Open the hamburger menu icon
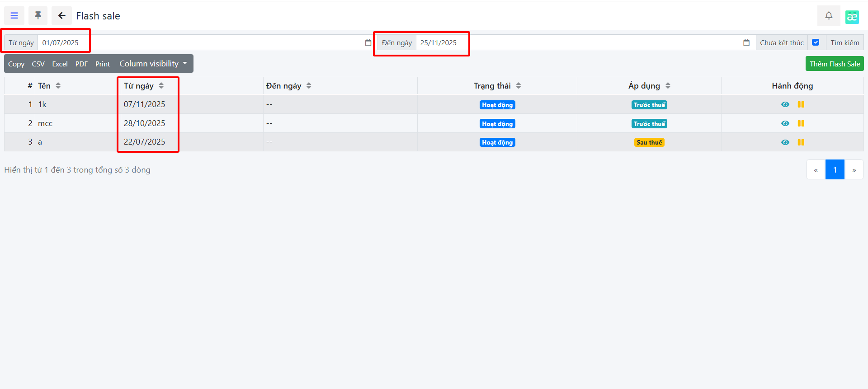 point(14,16)
